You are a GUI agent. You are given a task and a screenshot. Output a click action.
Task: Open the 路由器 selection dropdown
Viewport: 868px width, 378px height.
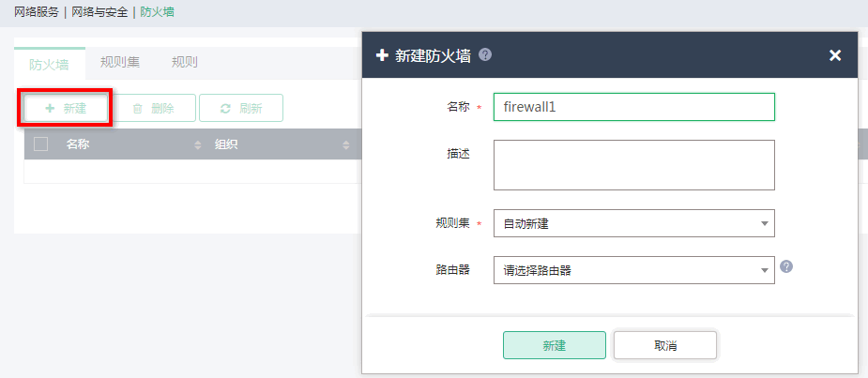(x=633, y=270)
